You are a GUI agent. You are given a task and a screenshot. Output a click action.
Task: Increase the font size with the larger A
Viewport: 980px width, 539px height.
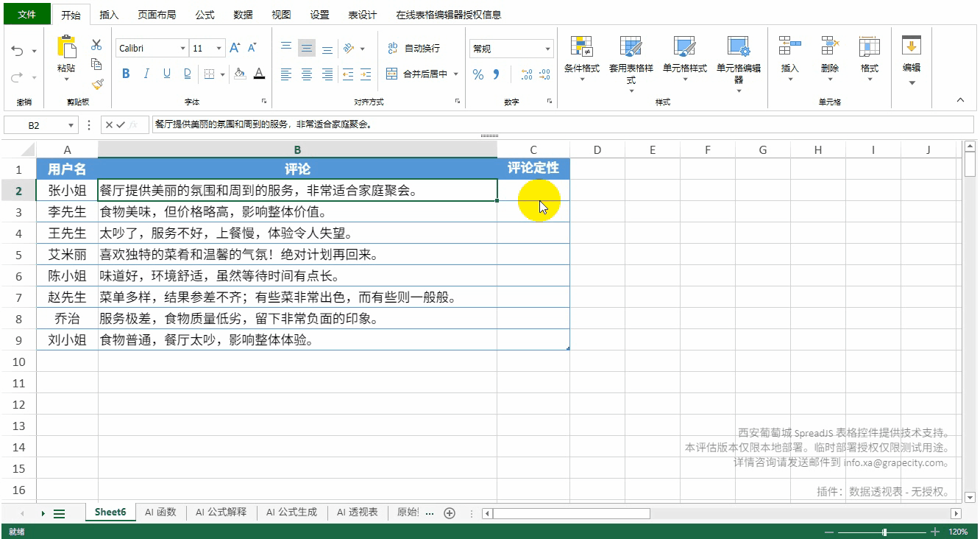(235, 48)
